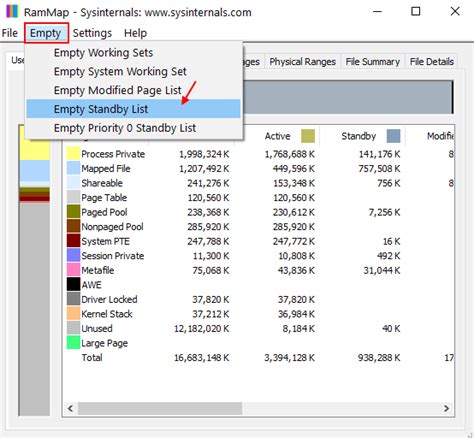Click the Metafile standby value 31,044 K

pos(382,270)
